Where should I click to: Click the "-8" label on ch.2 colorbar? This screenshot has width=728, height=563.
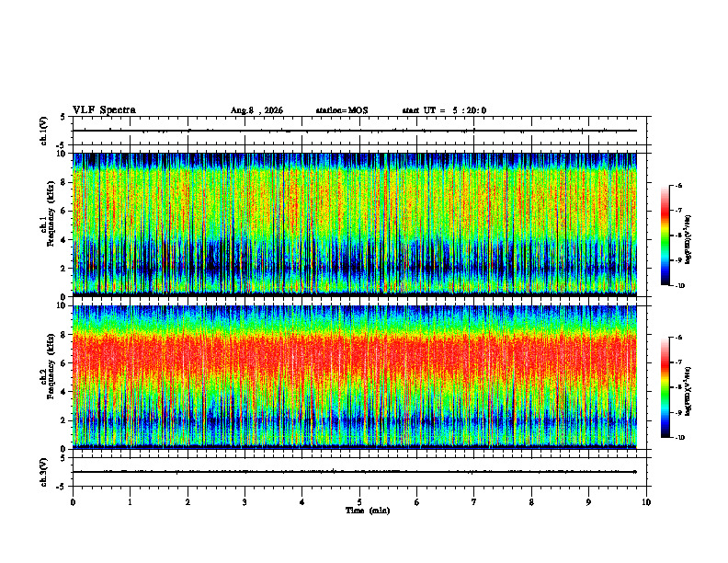coord(679,387)
